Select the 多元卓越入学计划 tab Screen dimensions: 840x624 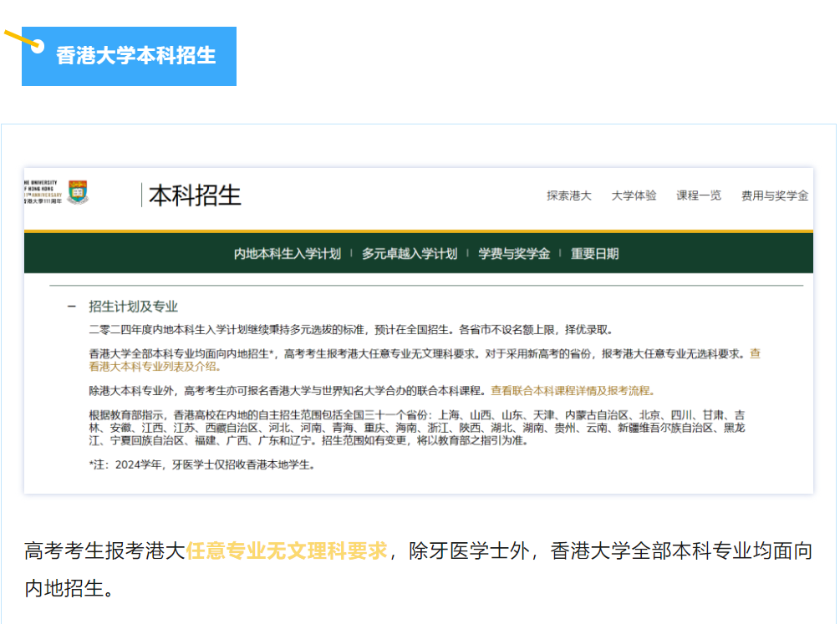[410, 254]
